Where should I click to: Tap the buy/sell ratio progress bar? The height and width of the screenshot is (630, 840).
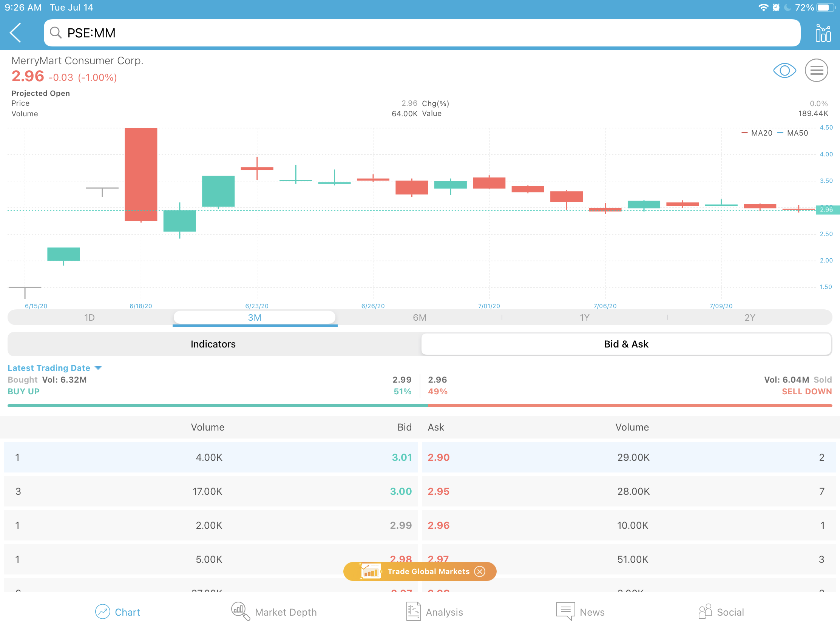coord(420,406)
